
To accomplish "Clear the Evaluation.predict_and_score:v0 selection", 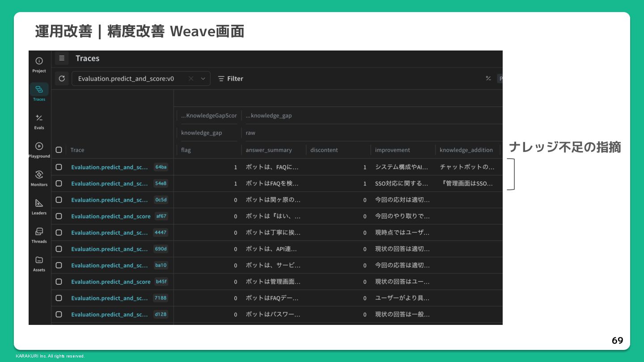I will pyautogui.click(x=191, y=79).
